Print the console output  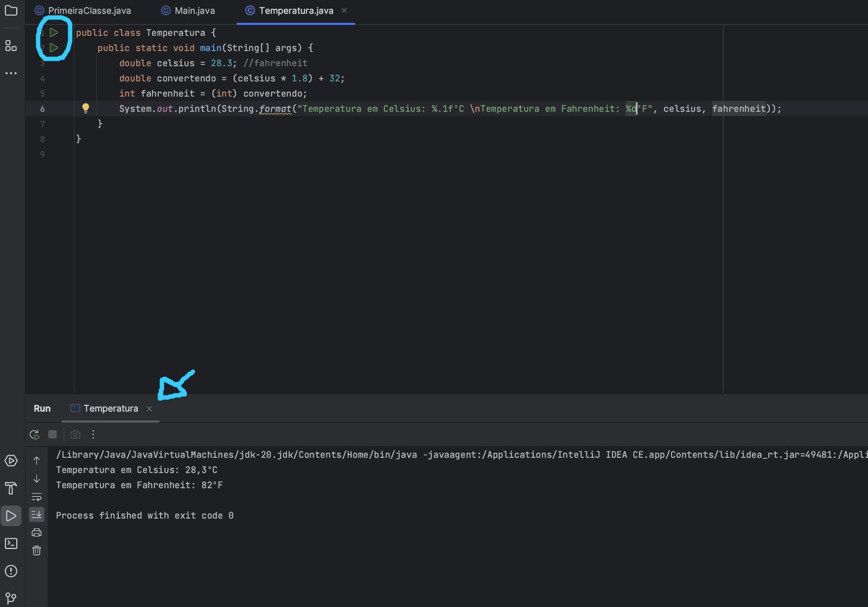(36, 533)
